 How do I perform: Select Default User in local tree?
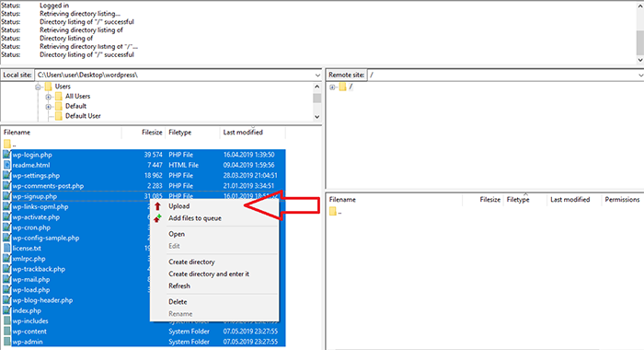83,116
